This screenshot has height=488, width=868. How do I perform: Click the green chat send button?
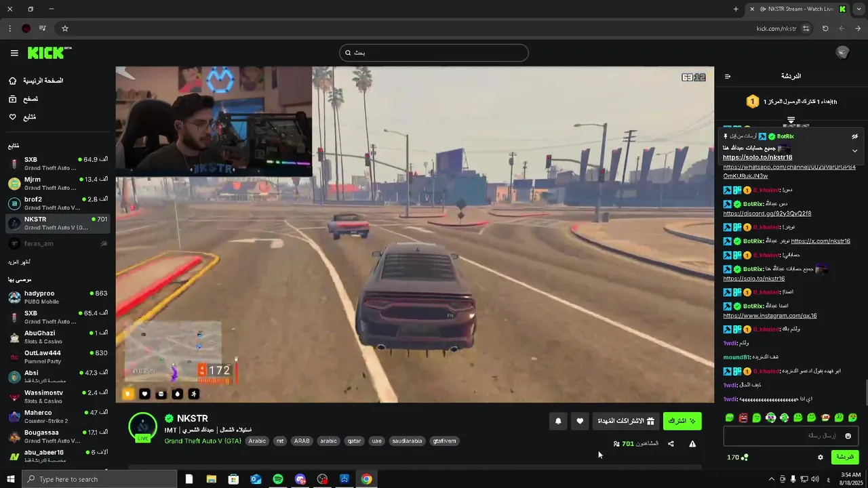coord(845,457)
